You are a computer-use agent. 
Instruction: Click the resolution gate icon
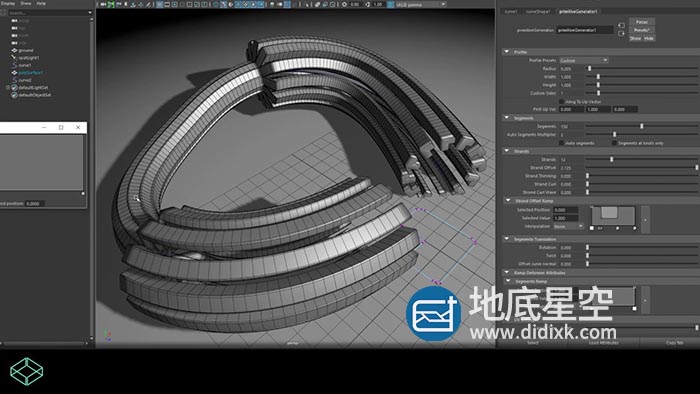175,4
